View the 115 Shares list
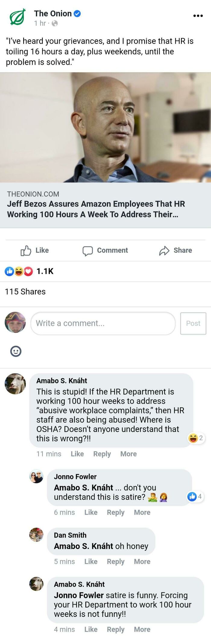Image resolution: width=211 pixels, height=644 pixels. pyautogui.click(x=25, y=292)
